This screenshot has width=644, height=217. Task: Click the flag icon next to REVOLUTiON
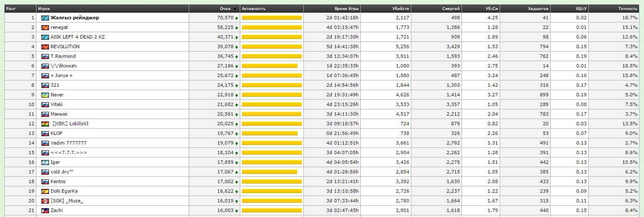[45, 46]
